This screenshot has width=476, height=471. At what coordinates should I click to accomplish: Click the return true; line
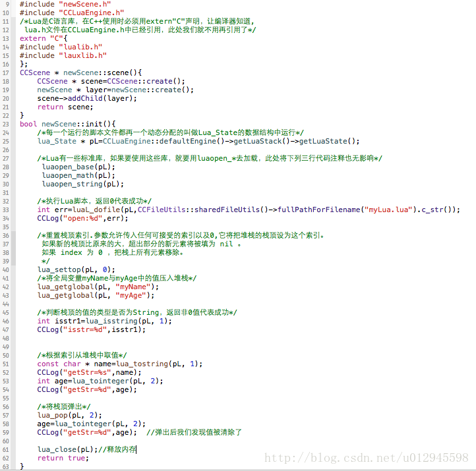click(63, 458)
